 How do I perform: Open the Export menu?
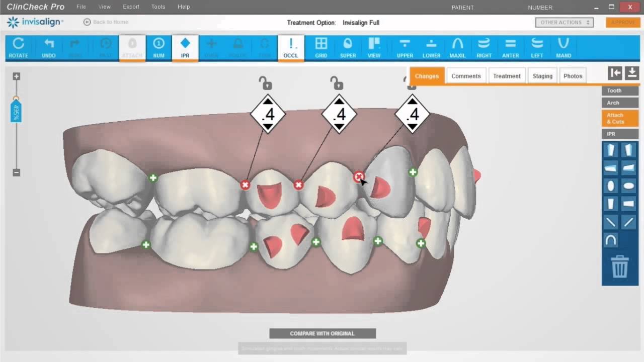pyautogui.click(x=131, y=7)
